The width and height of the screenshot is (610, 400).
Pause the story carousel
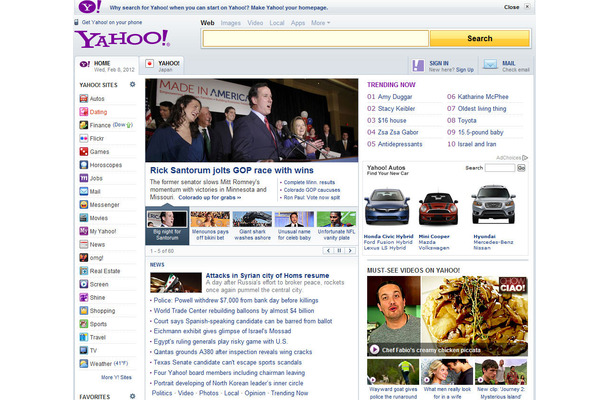tap(339, 251)
